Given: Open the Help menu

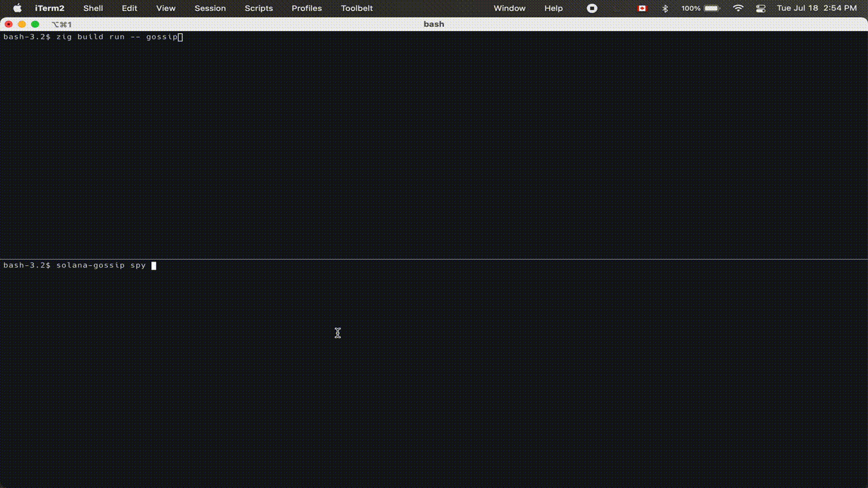Looking at the screenshot, I should pyautogui.click(x=553, y=8).
